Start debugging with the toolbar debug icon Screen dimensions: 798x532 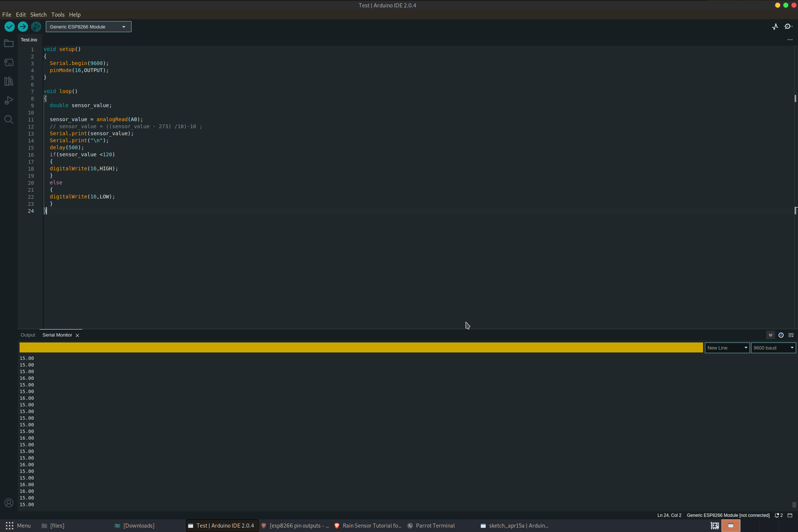[x=36, y=27]
